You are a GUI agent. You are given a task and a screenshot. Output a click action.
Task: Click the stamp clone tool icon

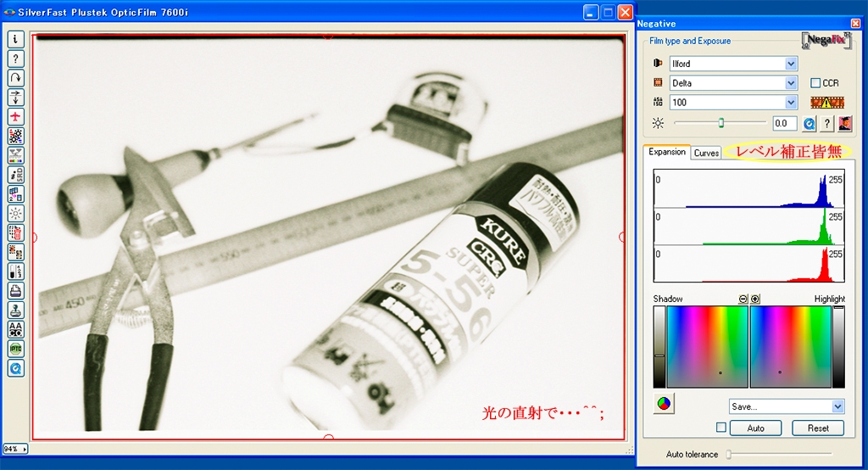pos(15,310)
